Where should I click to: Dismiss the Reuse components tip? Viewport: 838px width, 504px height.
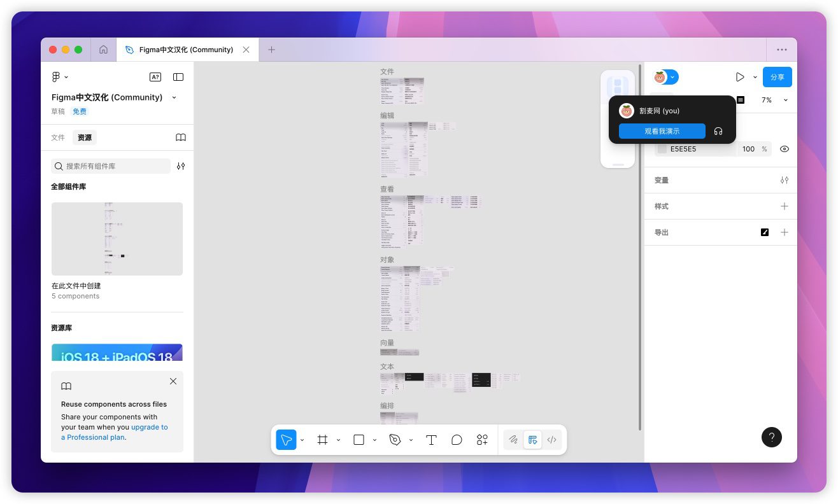click(x=173, y=381)
